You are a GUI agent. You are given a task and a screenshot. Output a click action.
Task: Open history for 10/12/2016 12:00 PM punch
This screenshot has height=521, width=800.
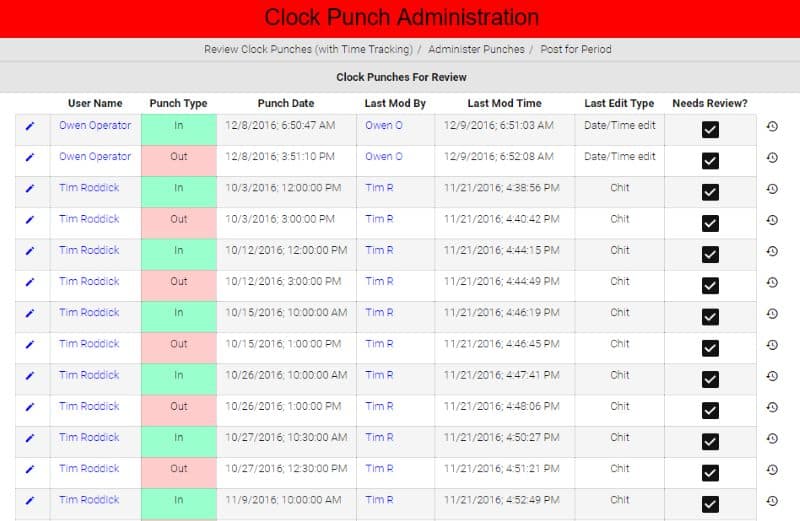point(772,251)
